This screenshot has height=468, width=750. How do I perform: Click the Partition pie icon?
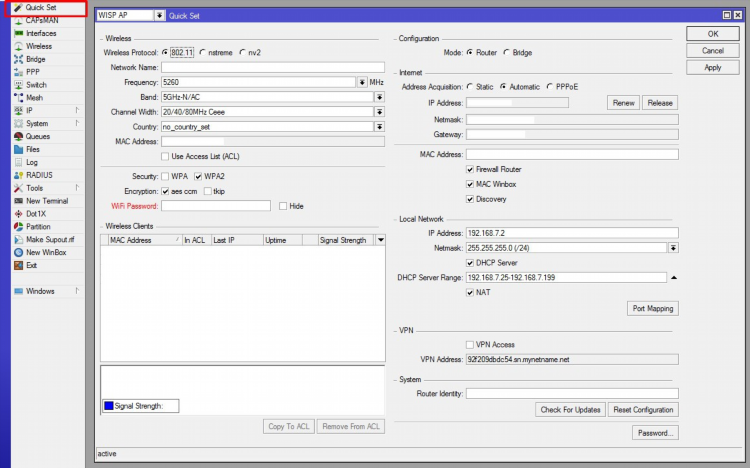click(18, 227)
